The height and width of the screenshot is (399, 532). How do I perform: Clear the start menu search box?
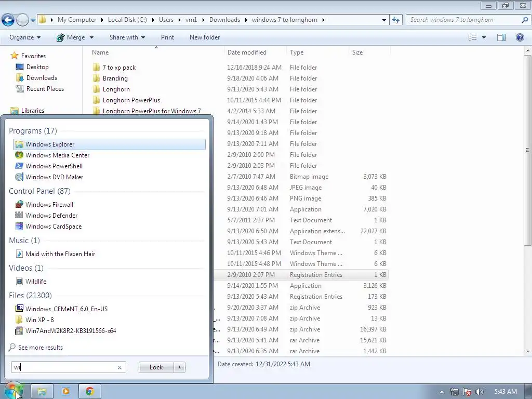coord(119,367)
